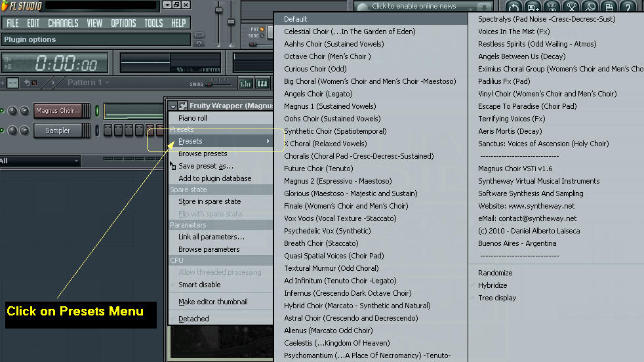
Task: Click the save-new-version floppy icon
Action: click(533, 7)
